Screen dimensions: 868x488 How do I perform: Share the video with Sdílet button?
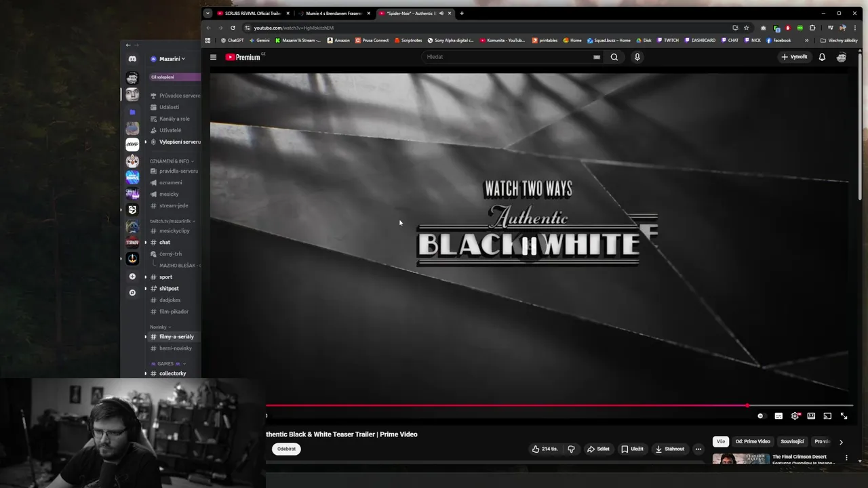point(598,449)
